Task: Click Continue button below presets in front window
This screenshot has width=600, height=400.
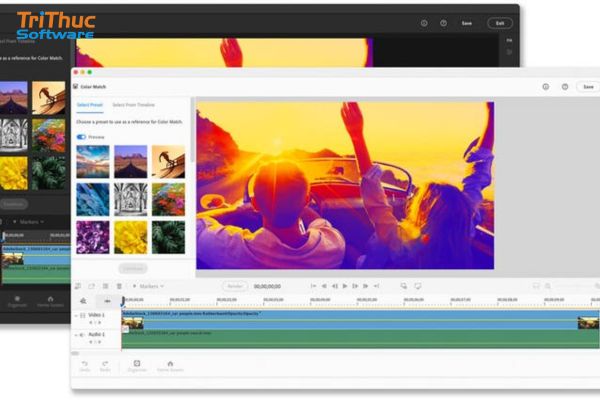Action: (x=133, y=269)
